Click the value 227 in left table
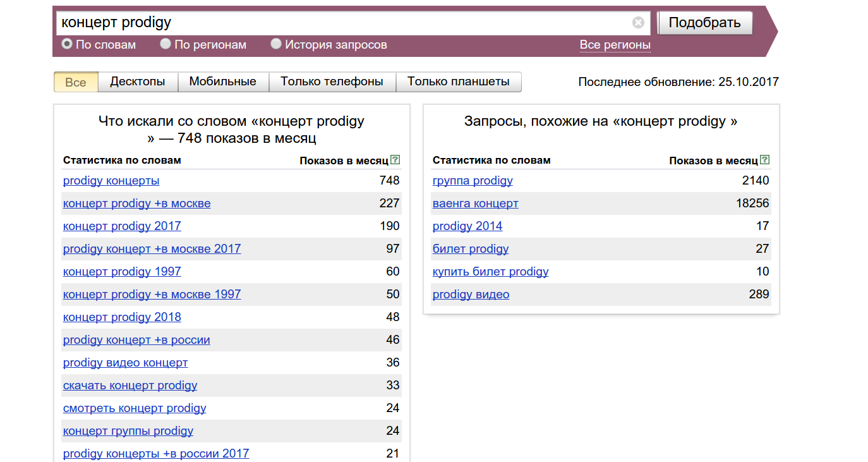 pyautogui.click(x=389, y=204)
